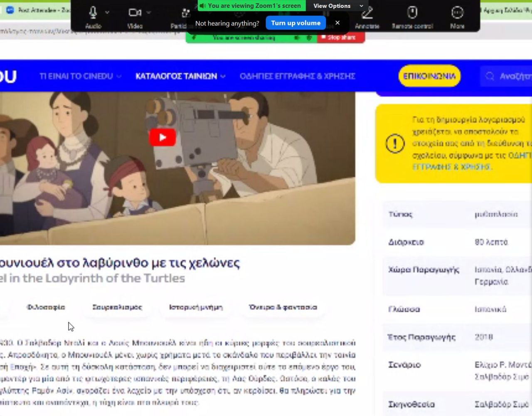Click the yellow ΕΠΙΚΟΙΝΩΝΙΑ button
The image size is (532, 416).
point(429,76)
